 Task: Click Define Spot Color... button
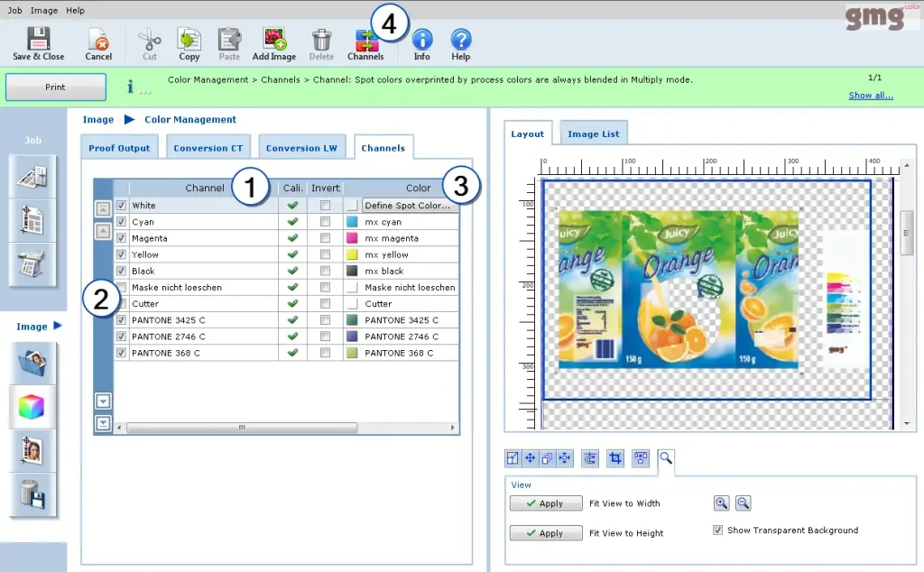pos(410,206)
